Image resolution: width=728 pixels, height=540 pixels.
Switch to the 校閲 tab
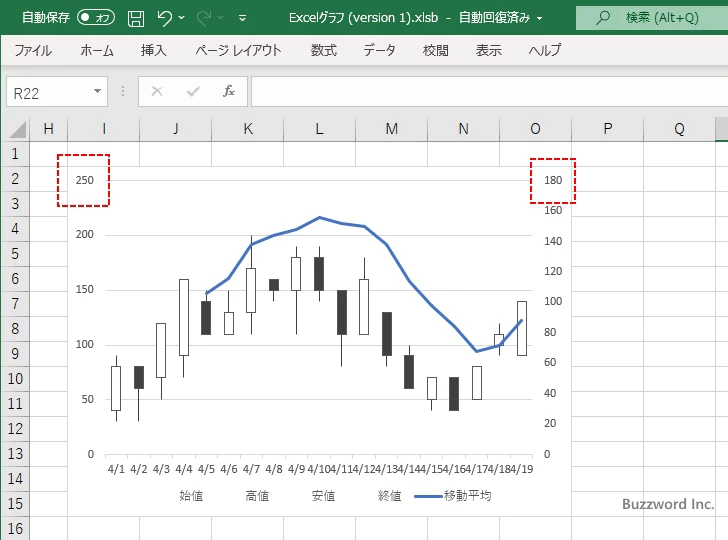pyautogui.click(x=436, y=50)
